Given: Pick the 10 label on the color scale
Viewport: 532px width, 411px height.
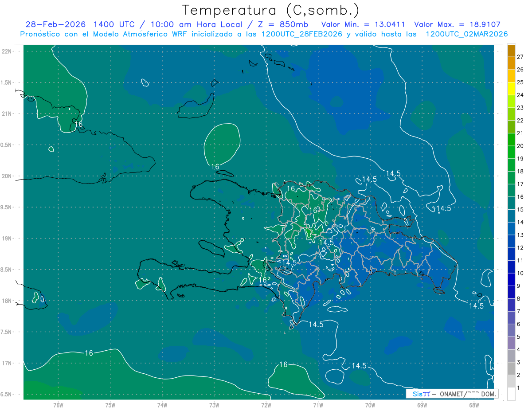Looking at the screenshot, I should click(520, 273).
